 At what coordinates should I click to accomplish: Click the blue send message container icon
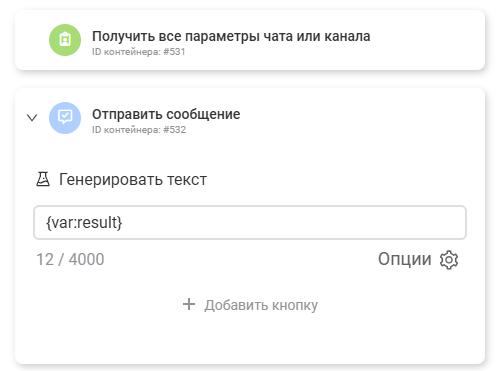pos(65,118)
